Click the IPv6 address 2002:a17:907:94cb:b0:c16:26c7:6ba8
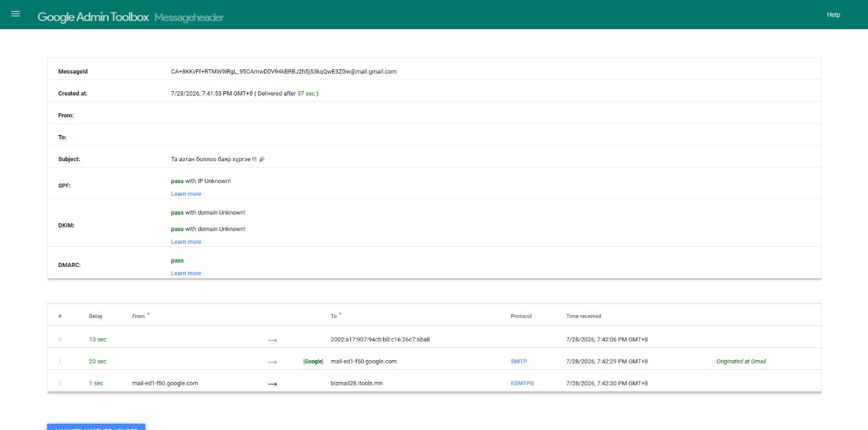Viewport: 868px width, 430px height. click(380, 339)
